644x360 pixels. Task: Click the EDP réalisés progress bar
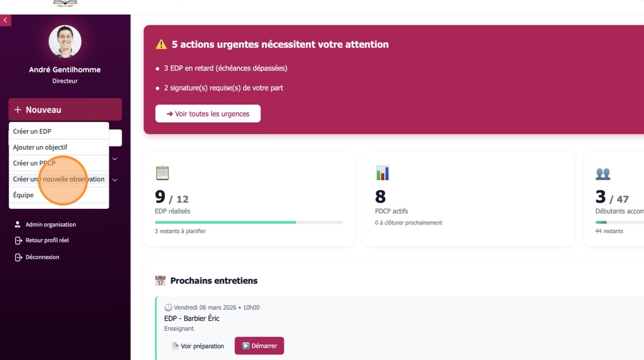[249, 222]
